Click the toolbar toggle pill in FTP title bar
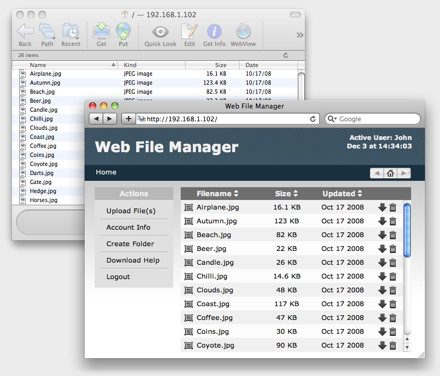The image size is (440, 376). [x=295, y=14]
